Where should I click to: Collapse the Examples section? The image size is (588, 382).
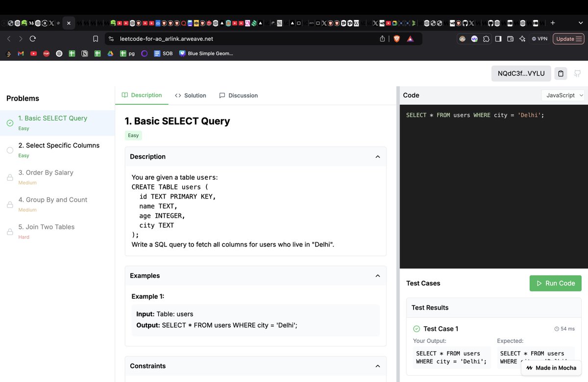[x=377, y=276]
